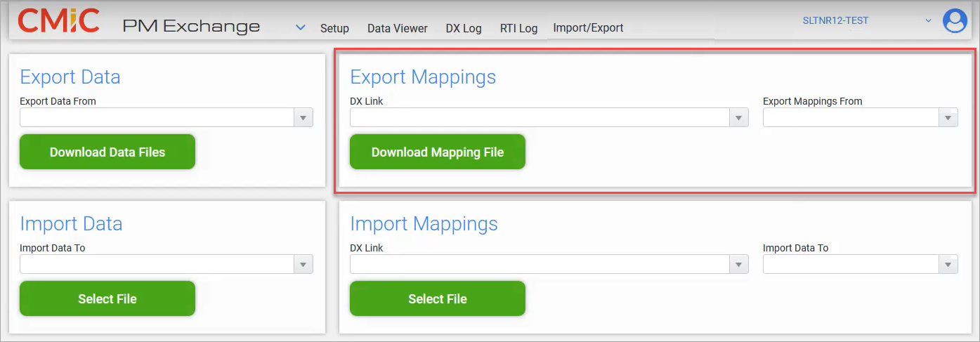The height and width of the screenshot is (342, 980).
Task: Select the Import/Export tab
Action: 588,28
